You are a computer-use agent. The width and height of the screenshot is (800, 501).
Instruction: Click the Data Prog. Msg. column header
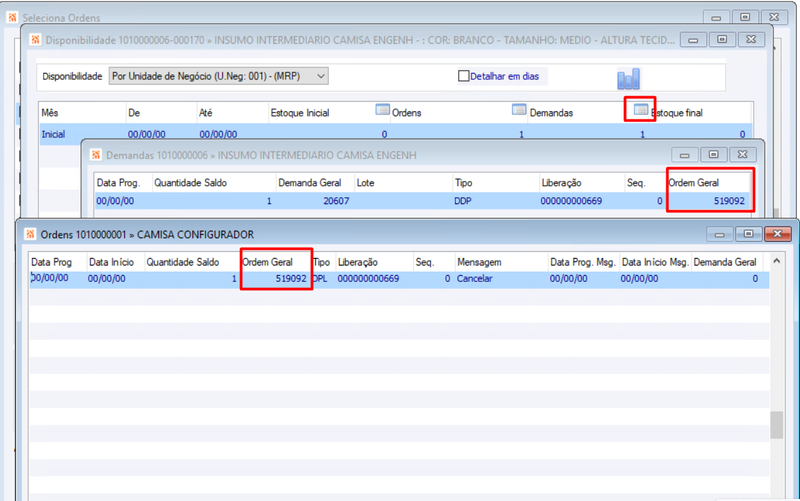[584, 262]
